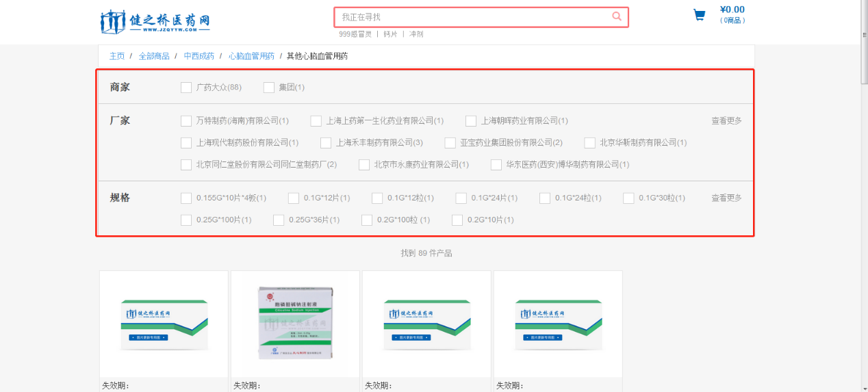Go to 主页 breadcrumb
868x392 pixels.
tap(117, 56)
